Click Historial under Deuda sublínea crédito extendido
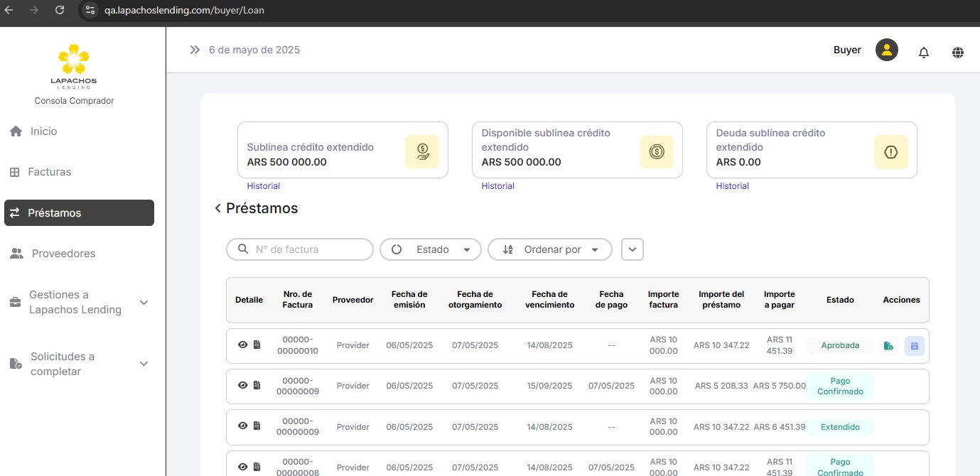The image size is (980, 476). pos(732,186)
